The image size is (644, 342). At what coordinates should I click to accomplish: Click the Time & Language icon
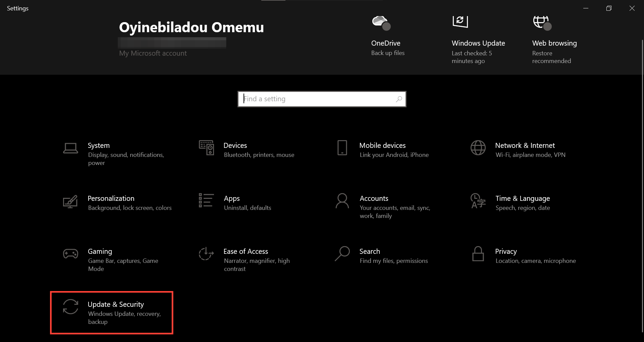pyautogui.click(x=478, y=201)
